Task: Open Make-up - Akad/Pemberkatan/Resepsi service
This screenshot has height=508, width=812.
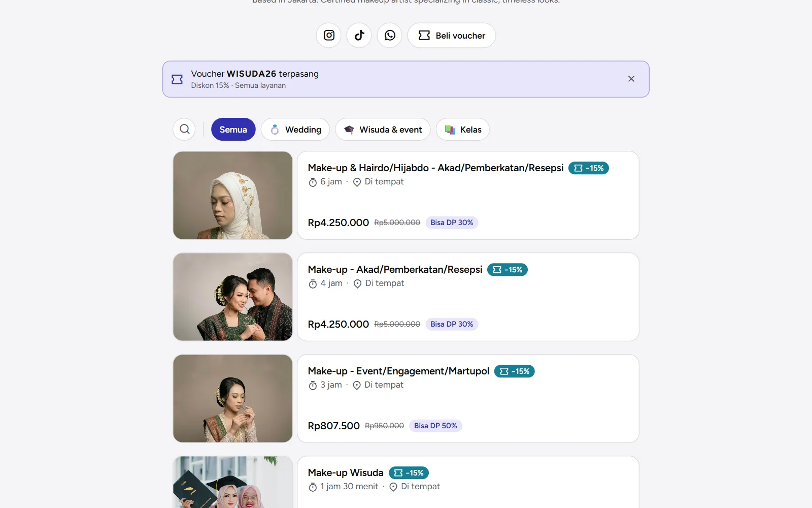Action: tap(395, 269)
